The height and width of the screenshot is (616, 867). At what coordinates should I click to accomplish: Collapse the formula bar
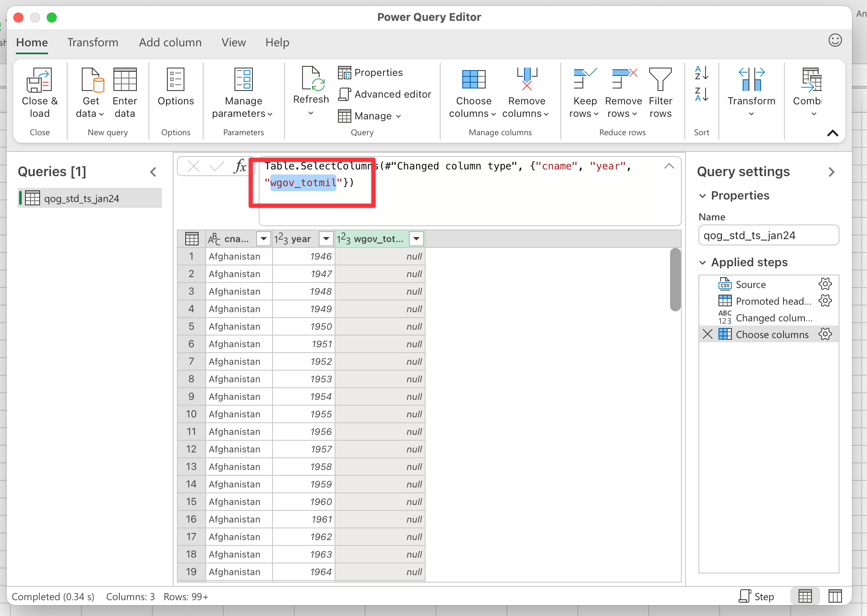[669, 166]
